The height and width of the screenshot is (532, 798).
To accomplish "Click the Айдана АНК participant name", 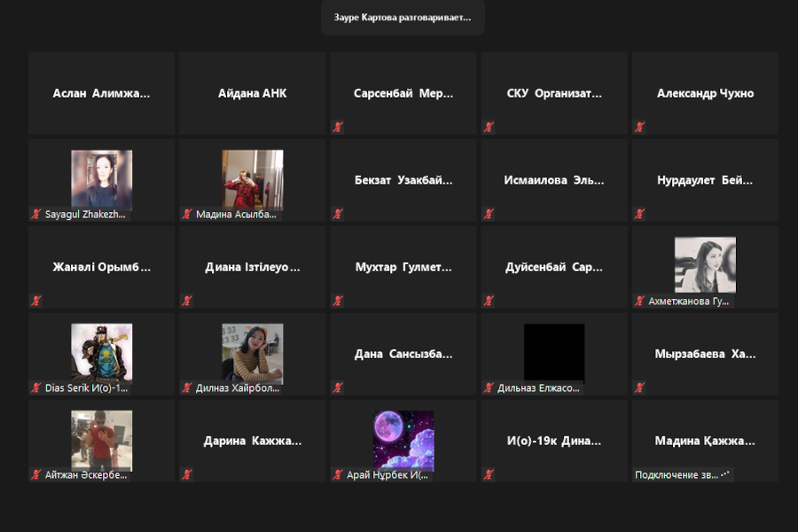I will coord(253,94).
